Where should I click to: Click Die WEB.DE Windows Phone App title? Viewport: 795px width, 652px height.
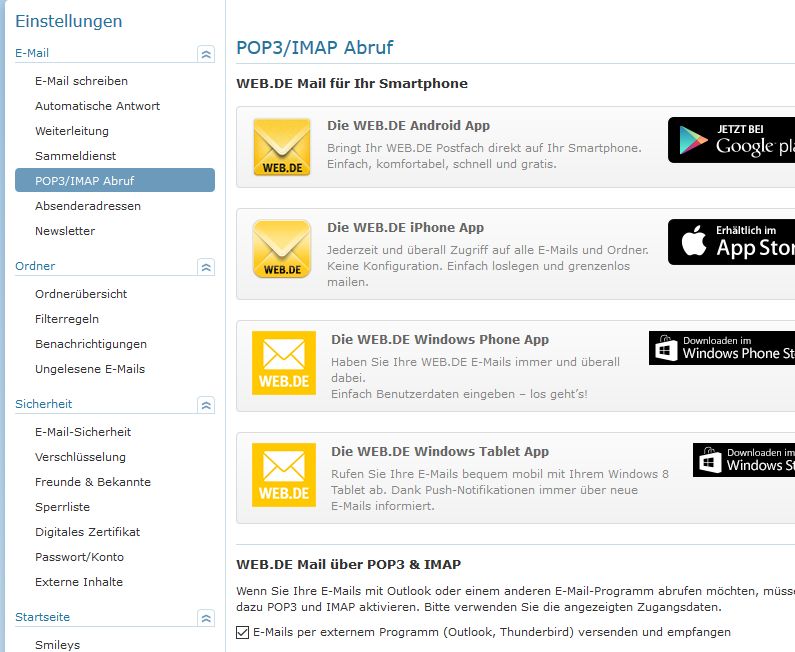tap(440, 339)
